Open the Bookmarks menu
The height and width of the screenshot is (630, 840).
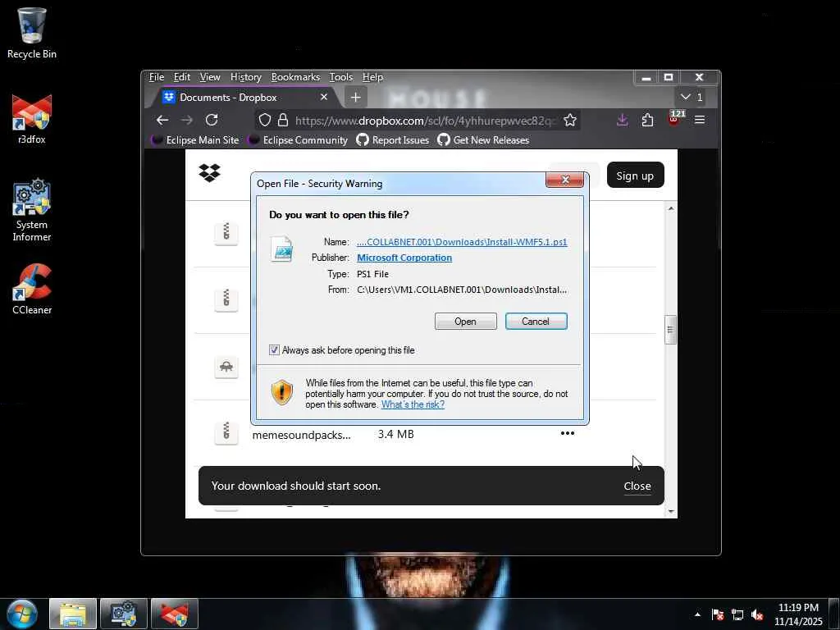pyautogui.click(x=295, y=77)
